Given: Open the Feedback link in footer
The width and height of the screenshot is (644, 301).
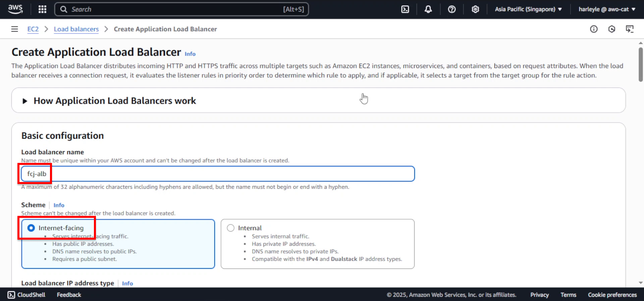Looking at the screenshot, I should 69,295.
